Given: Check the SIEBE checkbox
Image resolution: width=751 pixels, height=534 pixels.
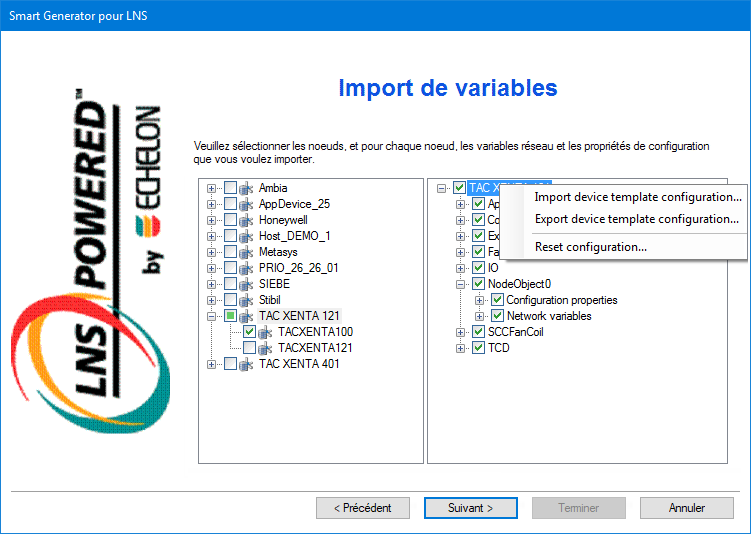Looking at the screenshot, I should click(230, 284).
